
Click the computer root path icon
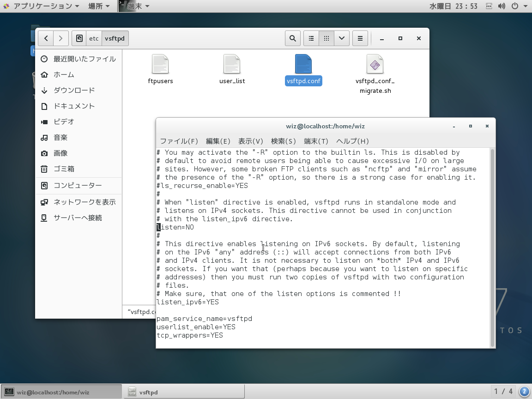[x=79, y=38]
